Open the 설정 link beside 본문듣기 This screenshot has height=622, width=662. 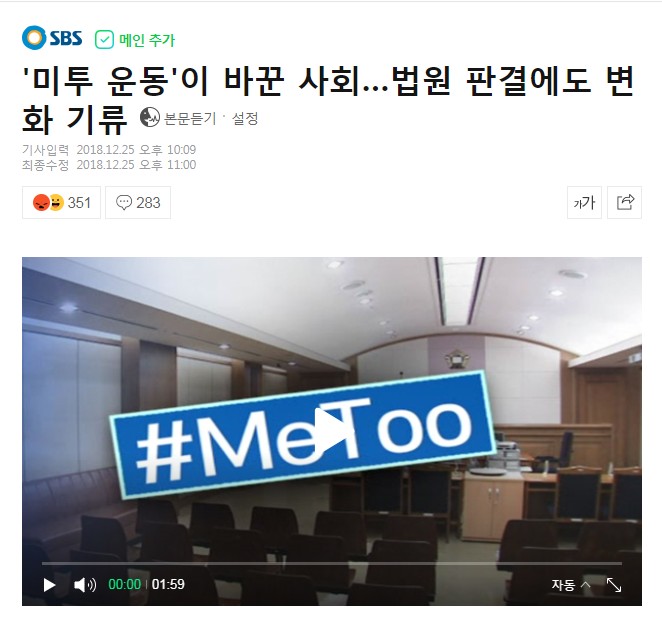(245, 118)
